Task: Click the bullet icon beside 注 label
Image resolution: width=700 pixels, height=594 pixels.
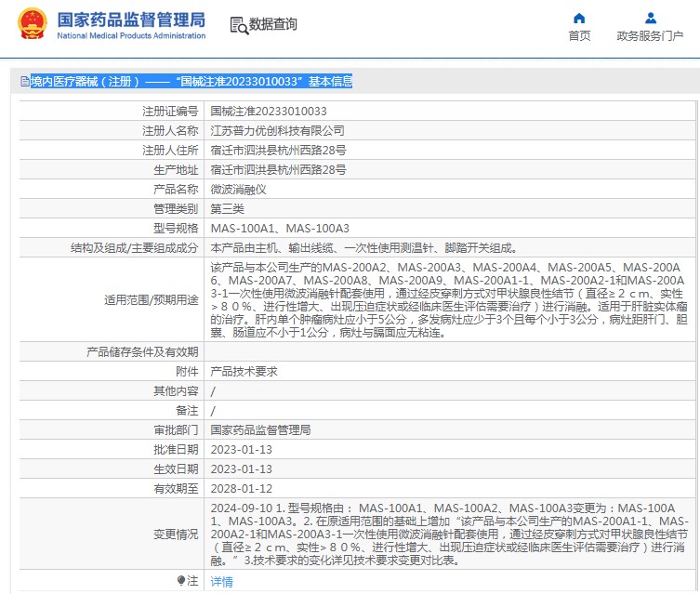Action: [x=181, y=581]
